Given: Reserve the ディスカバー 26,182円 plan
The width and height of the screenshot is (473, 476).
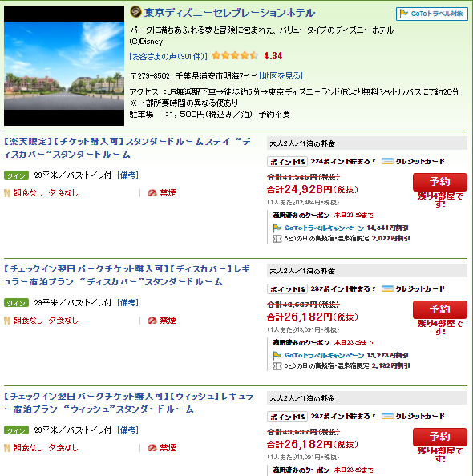Looking at the screenshot, I should click(439, 309).
